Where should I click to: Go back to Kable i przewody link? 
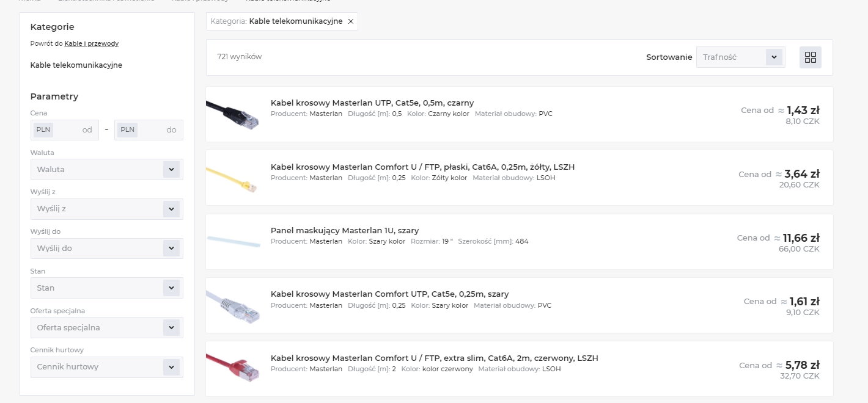[92, 44]
